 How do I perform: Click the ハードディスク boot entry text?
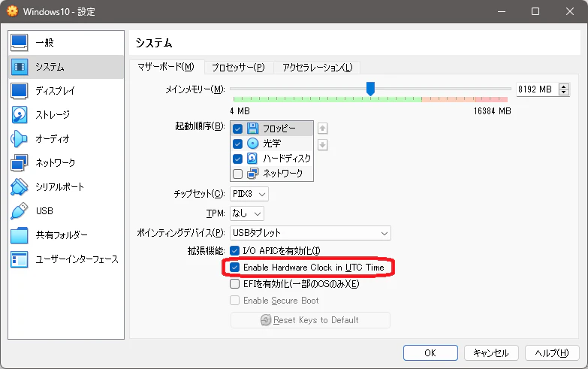pos(287,159)
